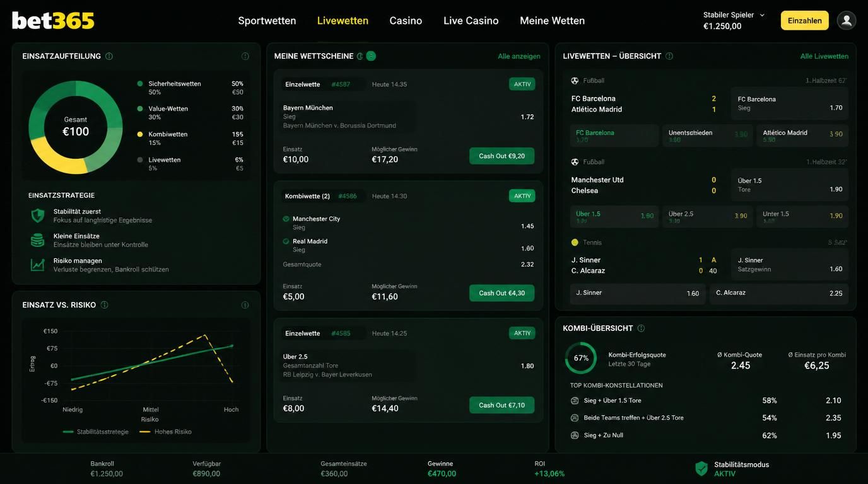Viewport: 868px width, 484px height.
Task: Click the football icon above FC Barcelona match
Action: (x=575, y=81)
